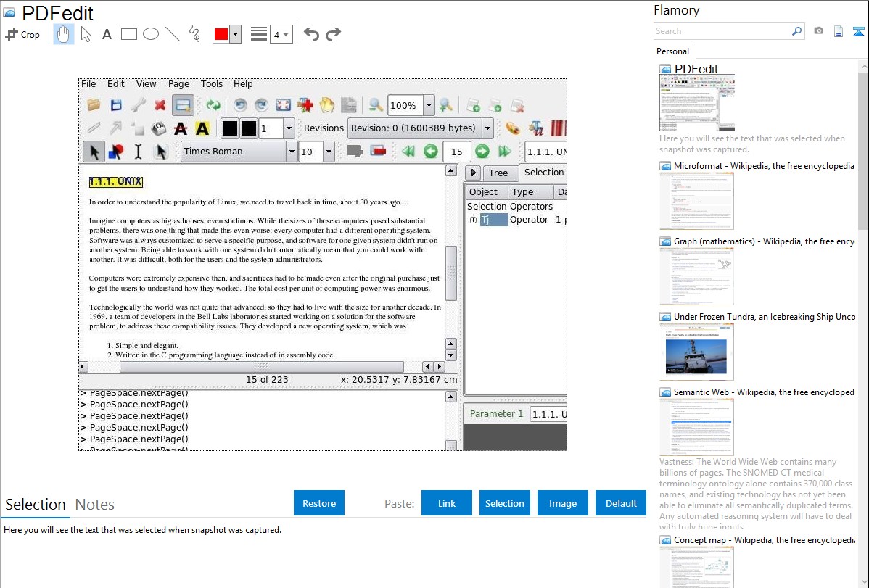Click the yellow highlight text A icon
This screenshot has height=588, width=869.
[x=202, y=128]
